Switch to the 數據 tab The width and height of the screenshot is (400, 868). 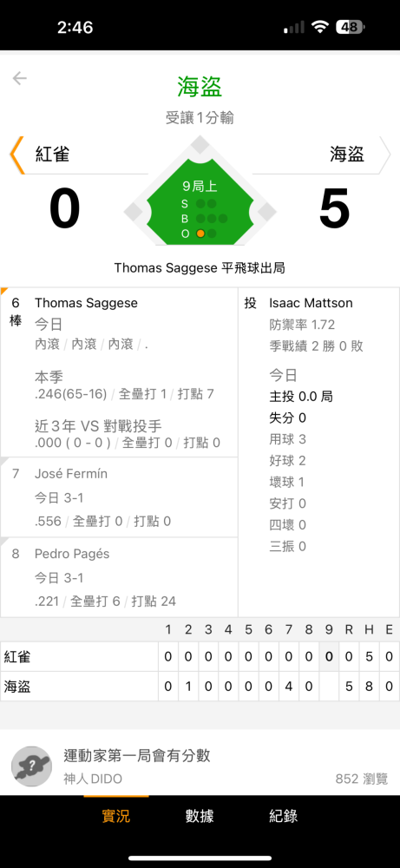(200, 816)
